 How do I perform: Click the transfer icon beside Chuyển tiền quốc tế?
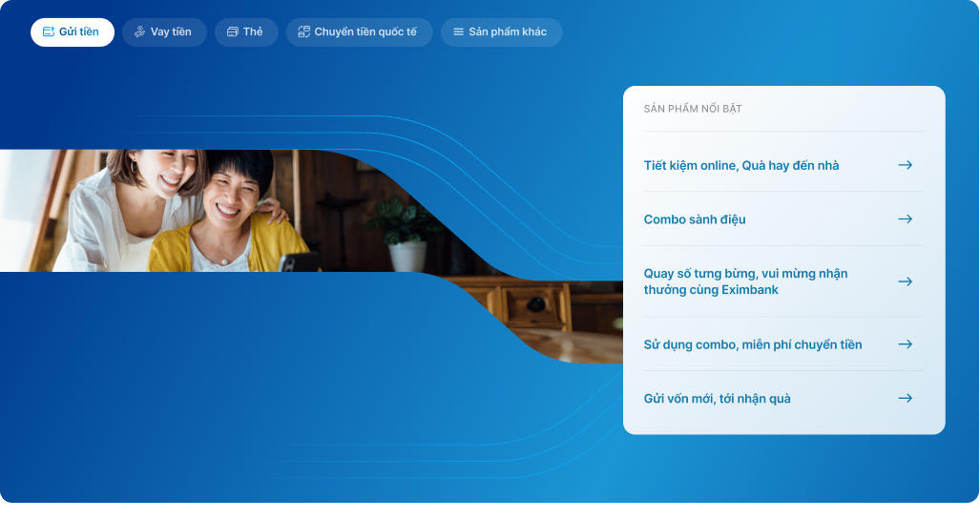[x=303, y=32]
